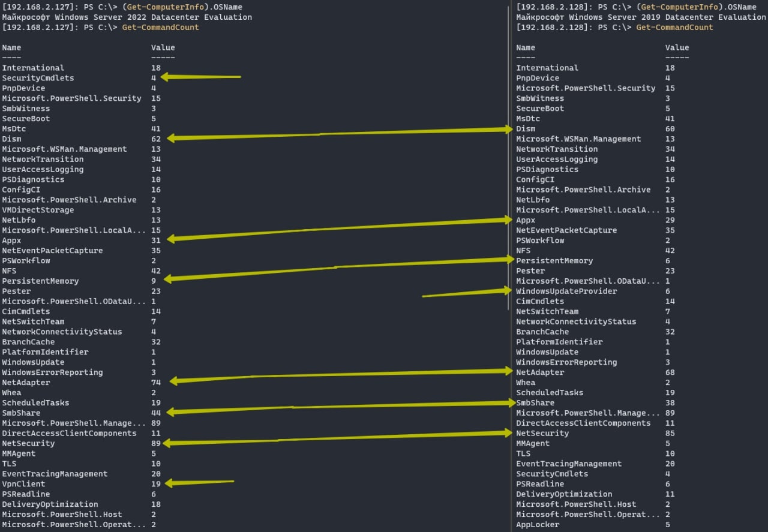Select EventTracingManagement in the Server 2019 pane
Viewport: 768px width, 532px height.
coord(569,464)
